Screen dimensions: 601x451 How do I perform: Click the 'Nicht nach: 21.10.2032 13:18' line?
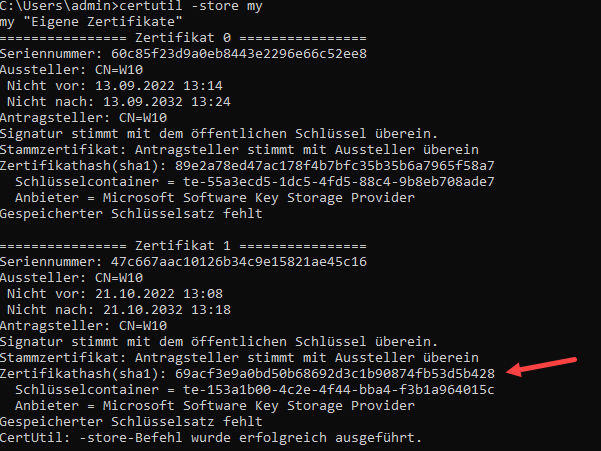(119, 310)
